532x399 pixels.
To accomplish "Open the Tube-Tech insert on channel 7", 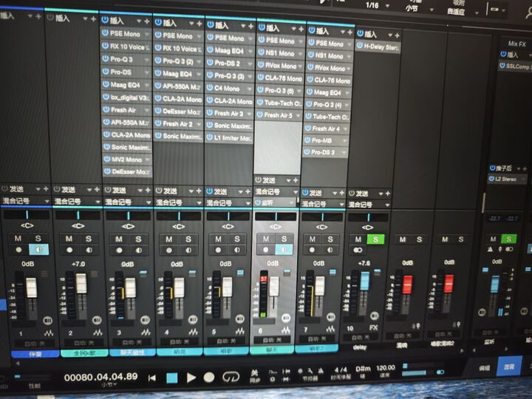I will (327, 117).
